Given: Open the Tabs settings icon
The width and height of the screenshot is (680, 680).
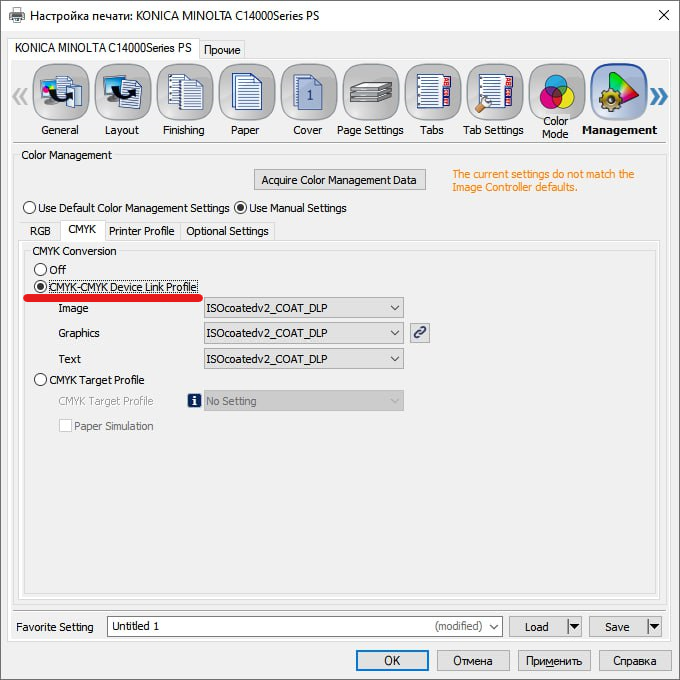Looking at the screenshot, I should (x=433, y=92).
